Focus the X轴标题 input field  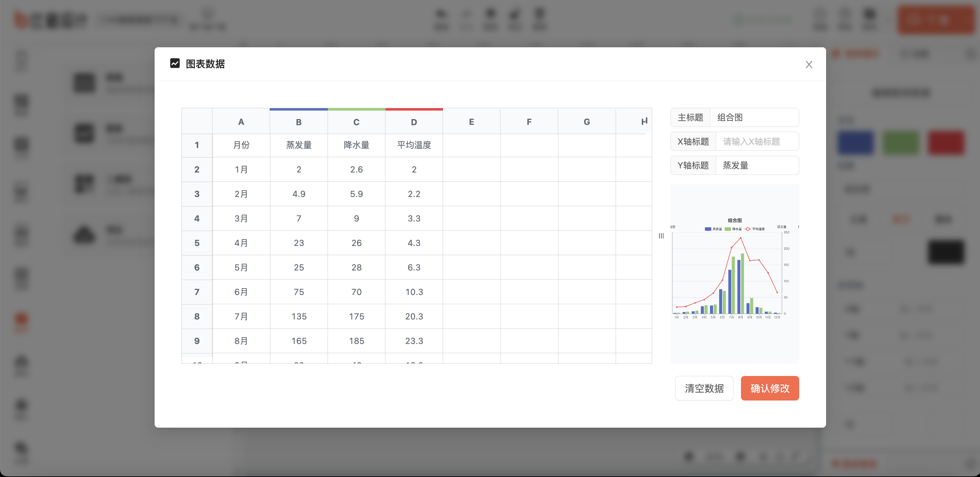(757, 142)
